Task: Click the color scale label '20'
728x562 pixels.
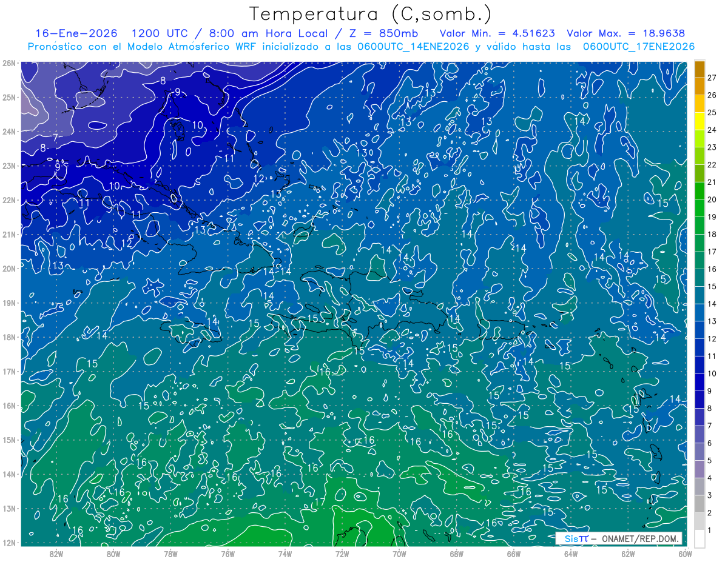Action: pos(712,199)
